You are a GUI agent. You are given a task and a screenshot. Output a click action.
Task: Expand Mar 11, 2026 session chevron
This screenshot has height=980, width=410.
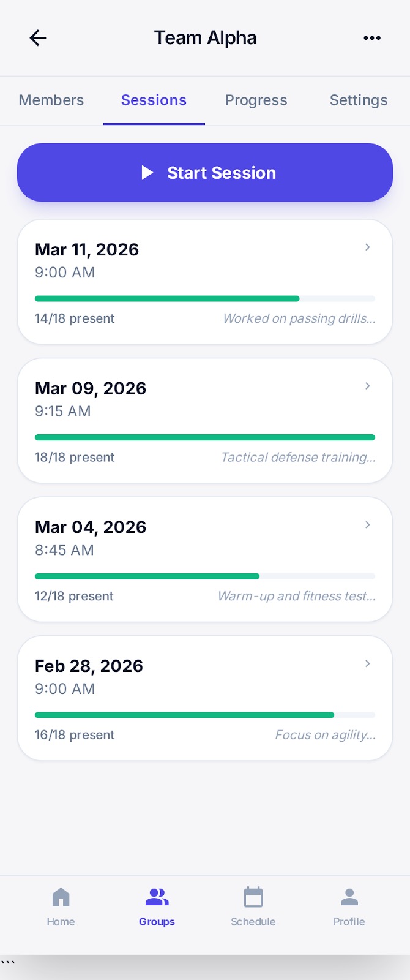[x=368, y=247]
